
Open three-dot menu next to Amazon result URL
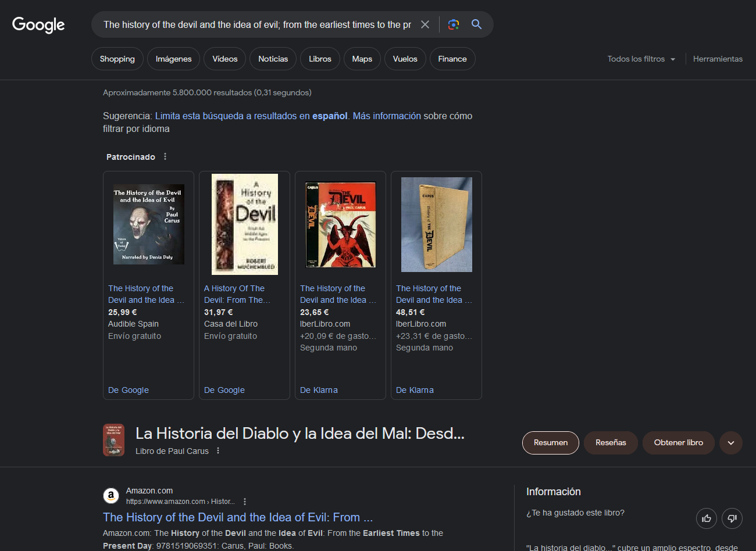(x=245, y=502)
